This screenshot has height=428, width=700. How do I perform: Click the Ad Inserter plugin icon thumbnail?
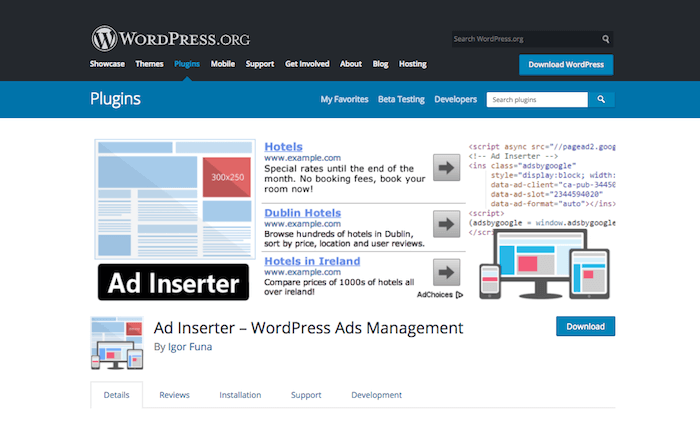click(x=117, y=343)
